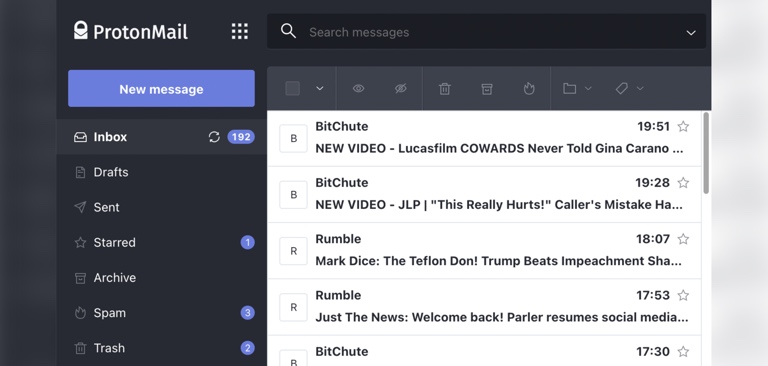Expand the label dropdown arrow
Image resolution: width=768 pixels, height=366 pixels.
(x=640, y=88)
